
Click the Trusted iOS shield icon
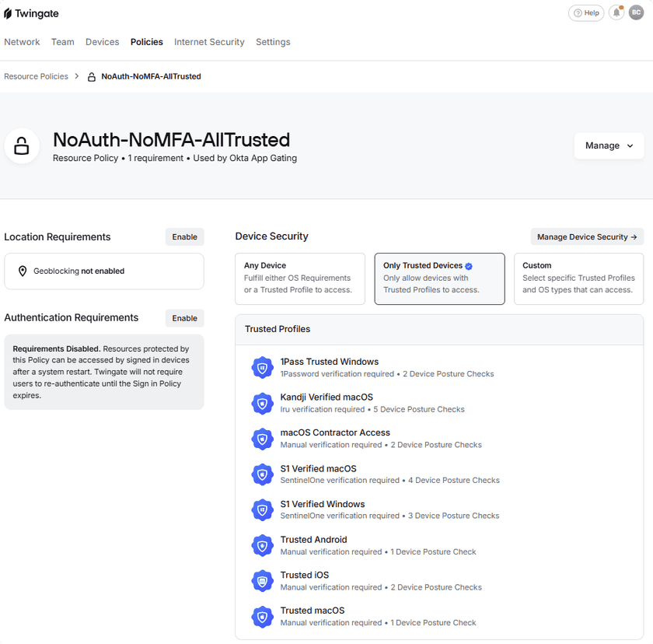point(263,581)
